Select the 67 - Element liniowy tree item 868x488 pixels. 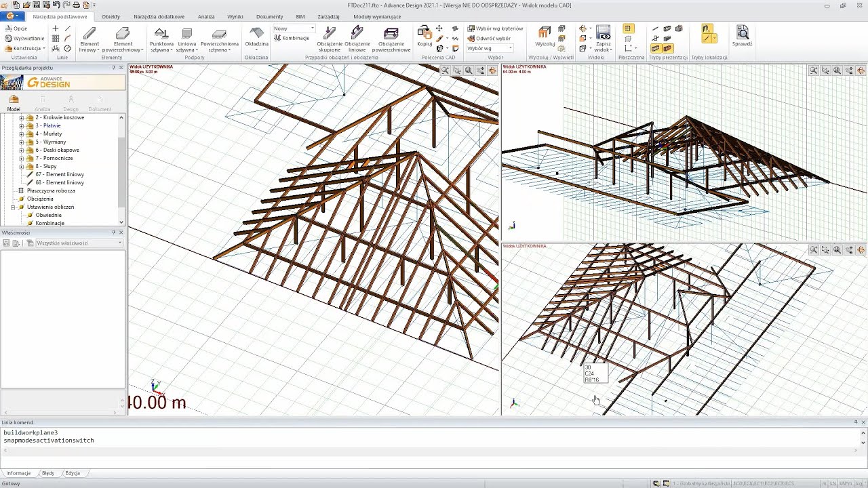[60, 175]
